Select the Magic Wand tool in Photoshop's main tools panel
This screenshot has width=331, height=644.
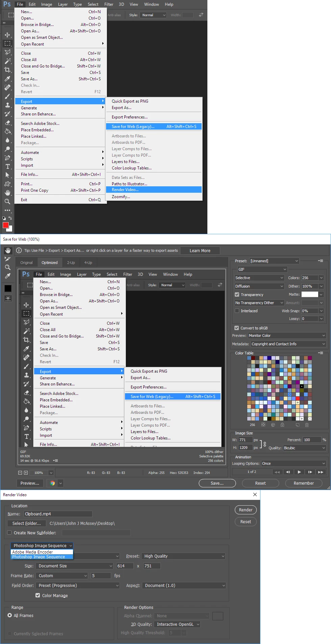(7, 61)
